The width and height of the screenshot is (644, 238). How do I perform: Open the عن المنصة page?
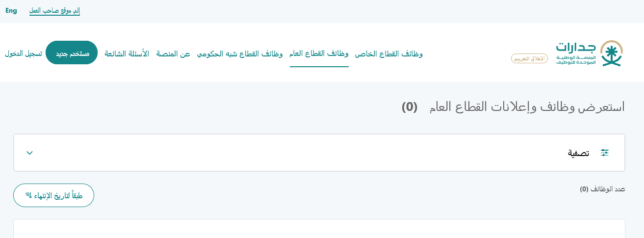click(x=173, y=53)
